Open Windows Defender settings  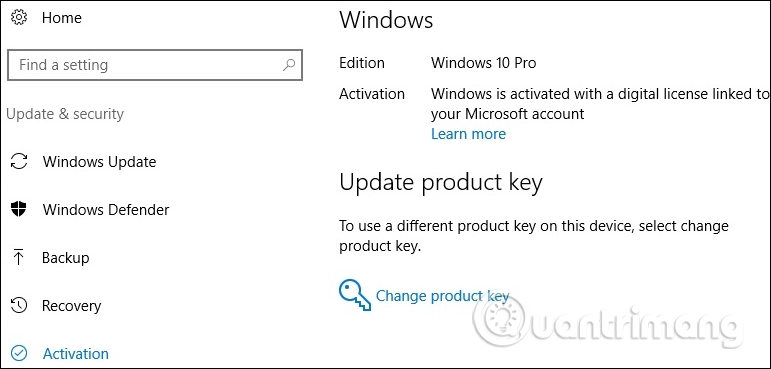106,210
